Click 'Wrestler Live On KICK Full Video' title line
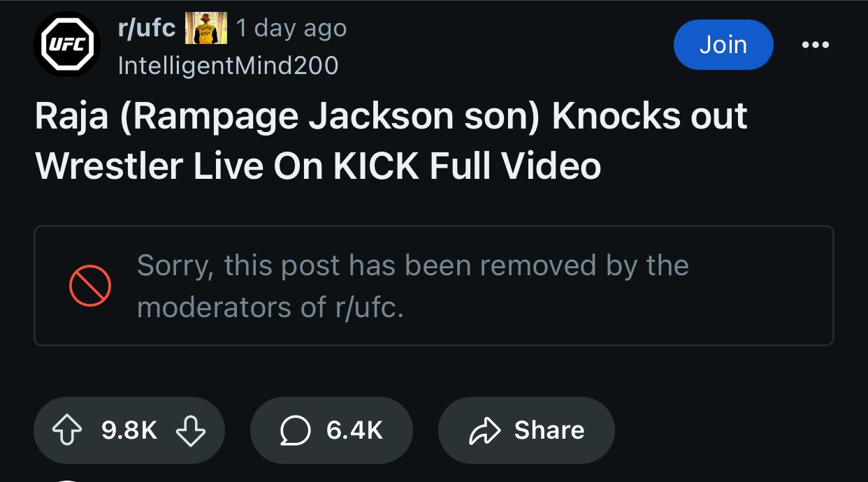Image resolution: width=868 pixels, height=482 pixels. coord(318,166)
